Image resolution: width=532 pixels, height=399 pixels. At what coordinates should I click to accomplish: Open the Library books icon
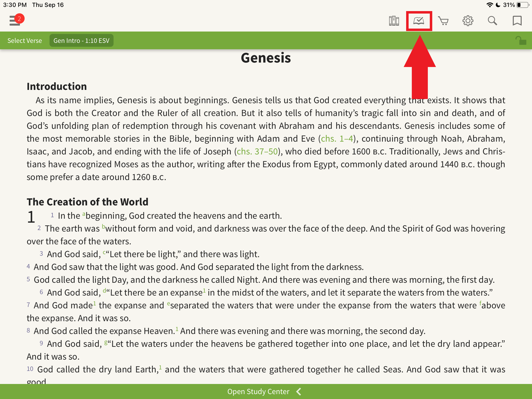[394, 21]
